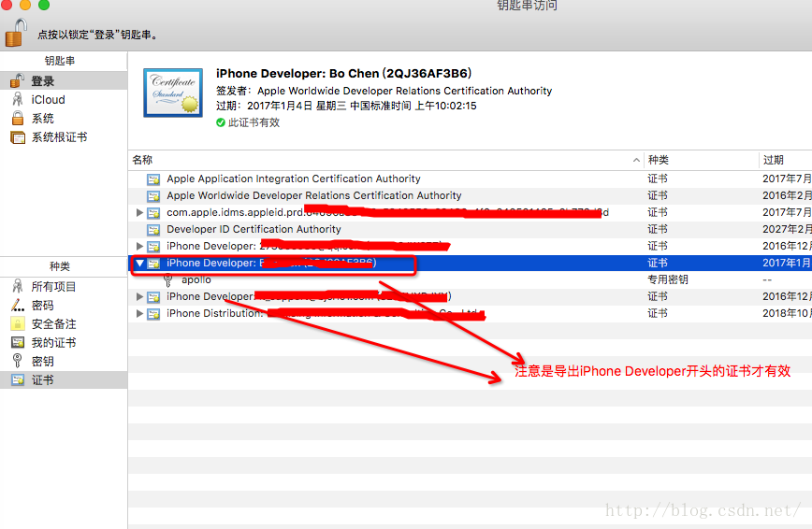Show 所有项目 category
The width and height of the screenshot is (812, 529).
64,286
